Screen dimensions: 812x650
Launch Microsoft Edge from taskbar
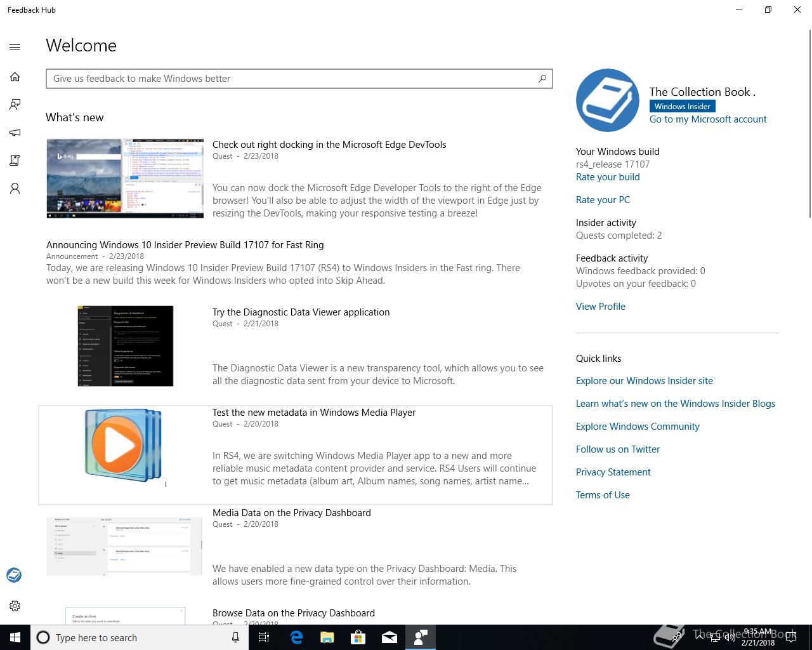(x=296, y=637)
